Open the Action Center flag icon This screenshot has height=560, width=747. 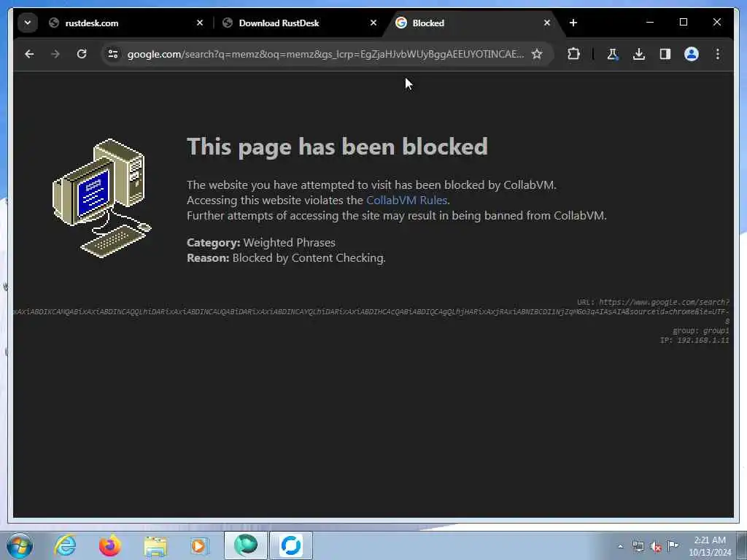(673, 546)
